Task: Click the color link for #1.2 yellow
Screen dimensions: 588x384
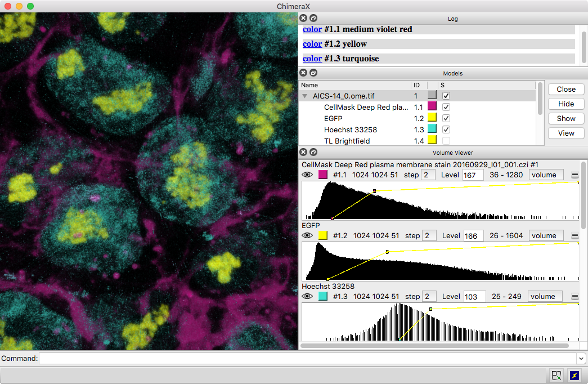Action: [x=312, y=44]
